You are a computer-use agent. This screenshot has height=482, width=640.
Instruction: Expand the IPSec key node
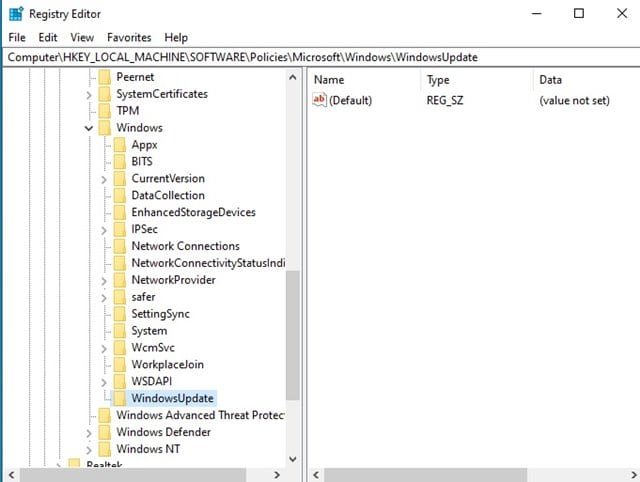coord(105,229)
